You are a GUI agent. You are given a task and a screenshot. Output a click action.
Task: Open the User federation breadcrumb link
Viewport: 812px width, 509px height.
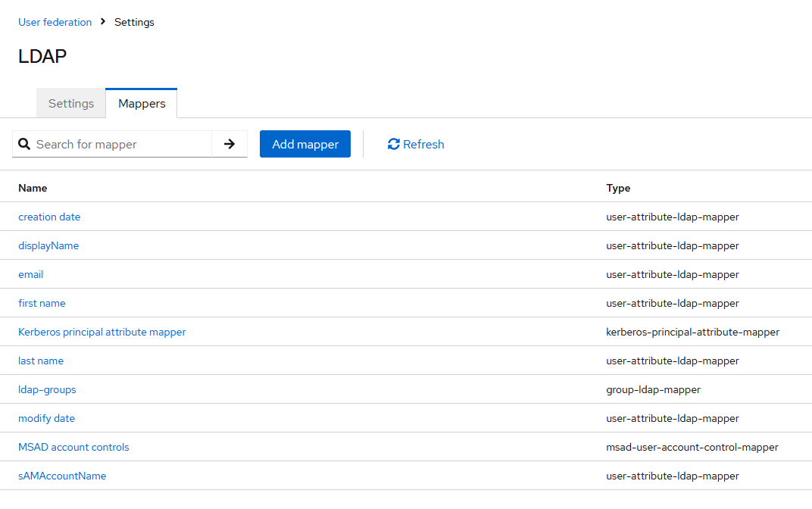(55, 22)
